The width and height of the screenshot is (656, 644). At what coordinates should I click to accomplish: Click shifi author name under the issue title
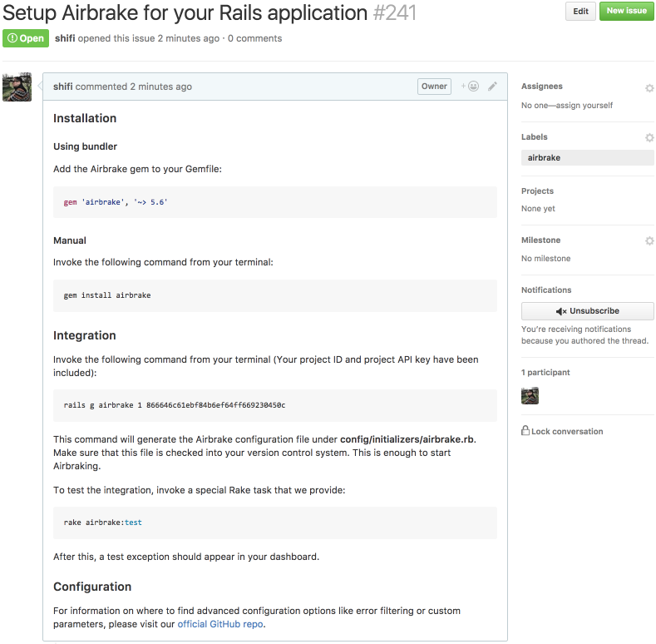pos(65,38)
